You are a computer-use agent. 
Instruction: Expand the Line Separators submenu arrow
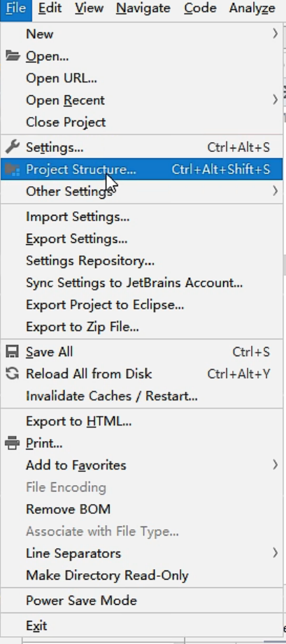pyautogui.click(x=276, y=553)
